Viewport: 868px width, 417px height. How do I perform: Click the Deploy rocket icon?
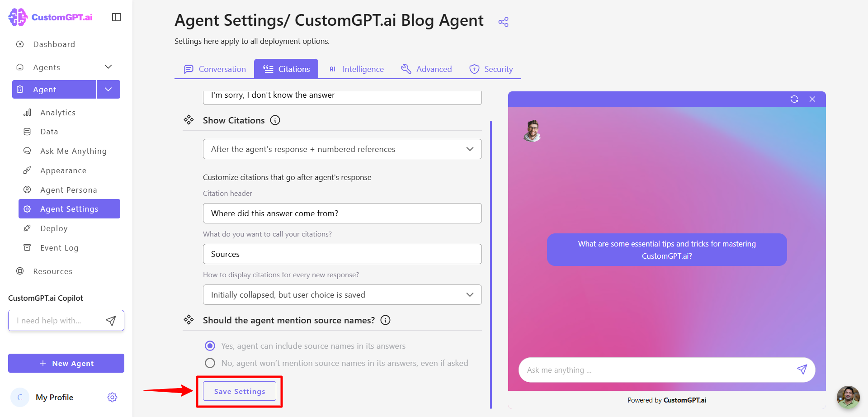(27, 228)
